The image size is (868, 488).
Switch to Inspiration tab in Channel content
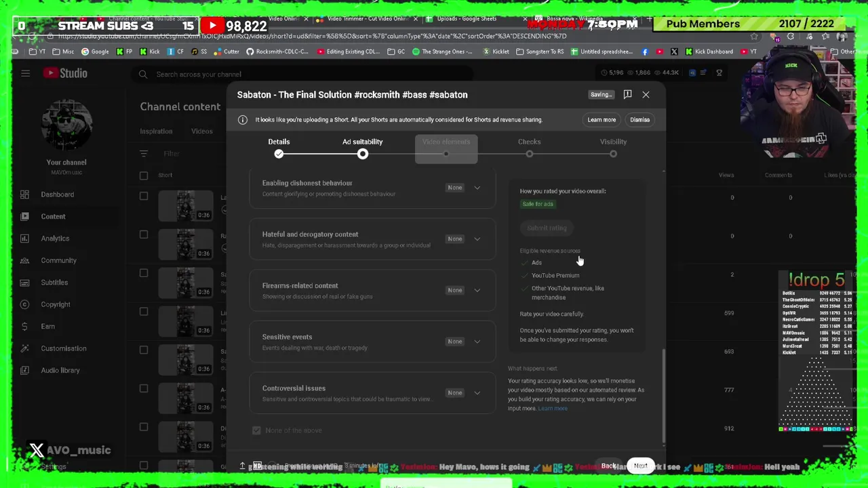[x=156, y=131]
